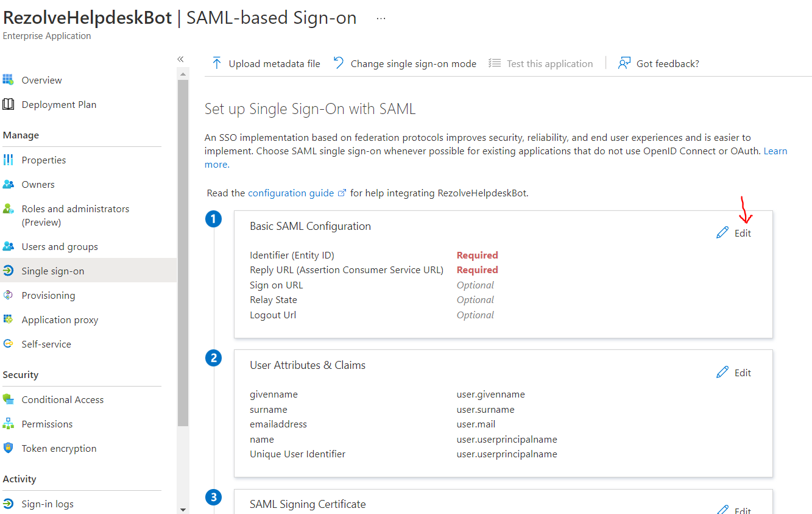Click the Token encryption shield icon
The image size is (812, 514).
pyautogui.click(x=8, y=448)
